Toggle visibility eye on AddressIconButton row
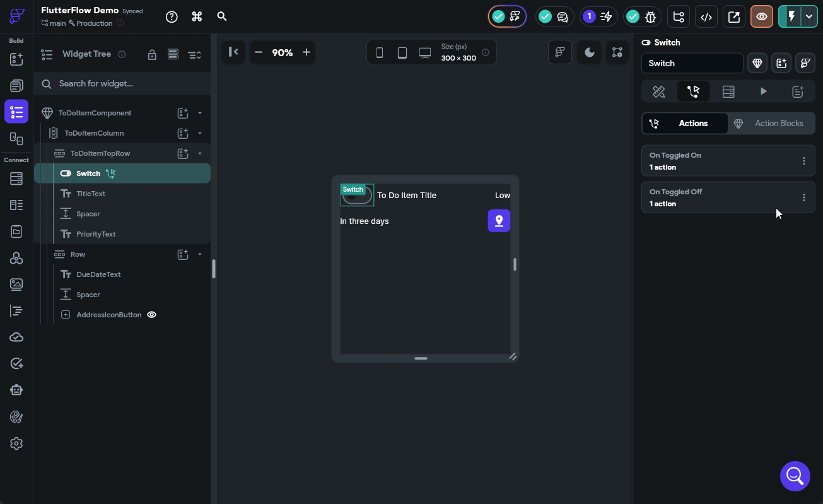 pyautogui.click(x=151, y=315)
